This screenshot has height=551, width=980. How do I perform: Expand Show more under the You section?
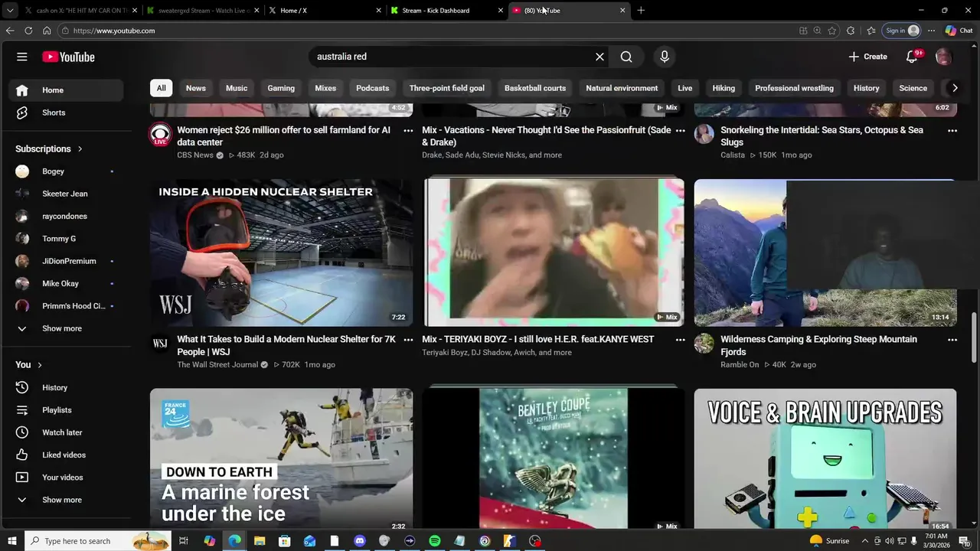[66, 500]
